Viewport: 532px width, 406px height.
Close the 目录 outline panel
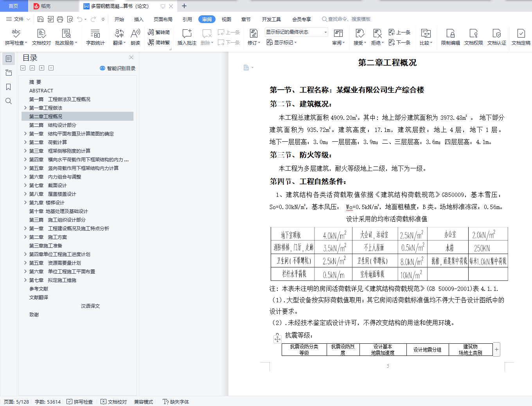point(131,58)
